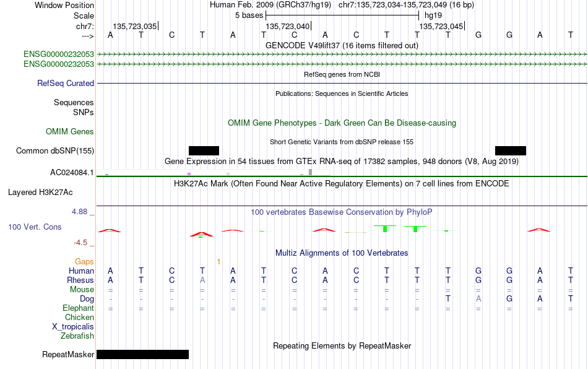This screenshot has width=588, height=369.
Task: Click the RefSeq Curated track label
Action: pos(65,83)
